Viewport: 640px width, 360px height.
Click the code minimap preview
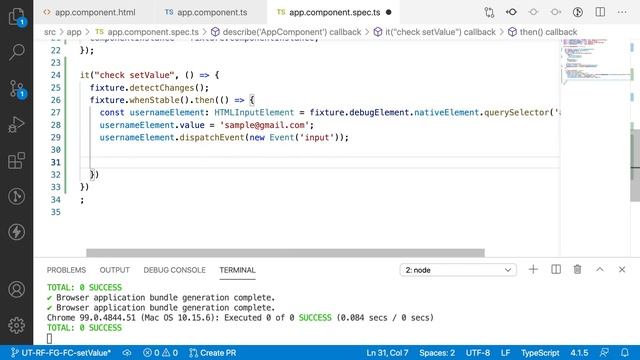(596, 61)
